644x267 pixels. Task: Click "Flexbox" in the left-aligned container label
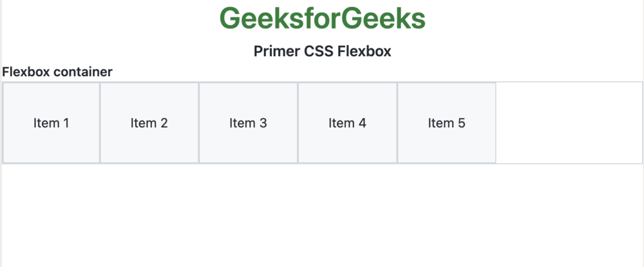click(26, 72)
